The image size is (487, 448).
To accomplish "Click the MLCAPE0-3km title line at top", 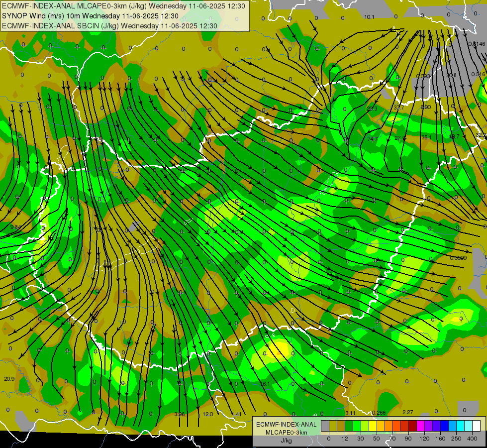I will tap(123, 6).
